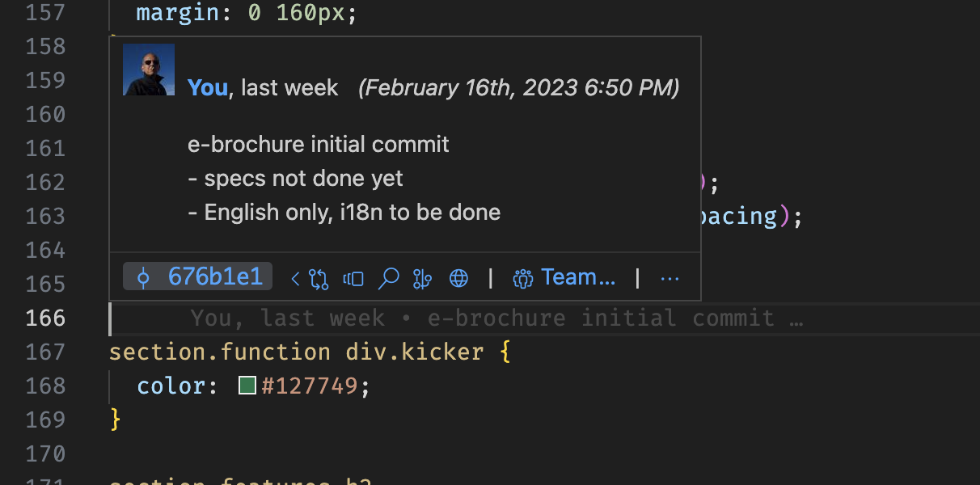This screenshot has width=980, height=485.
Task: Select the green color swatch before #127749
Action: point(247,386)
